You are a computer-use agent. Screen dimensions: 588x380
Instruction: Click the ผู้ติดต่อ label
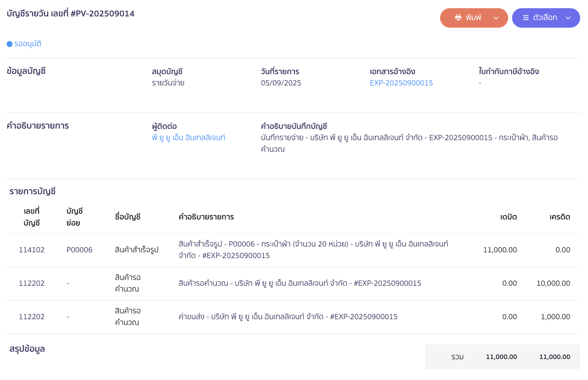tap(164, 126)
